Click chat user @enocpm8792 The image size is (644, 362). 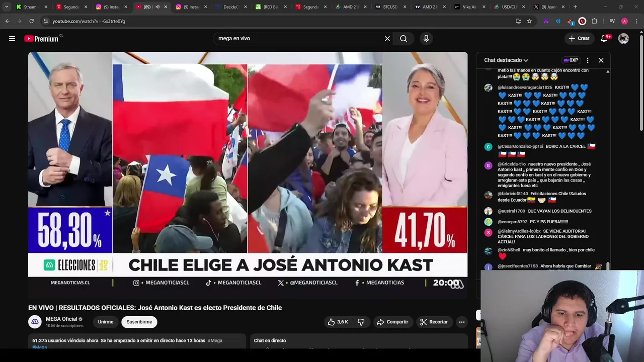(x=512, y=222)
